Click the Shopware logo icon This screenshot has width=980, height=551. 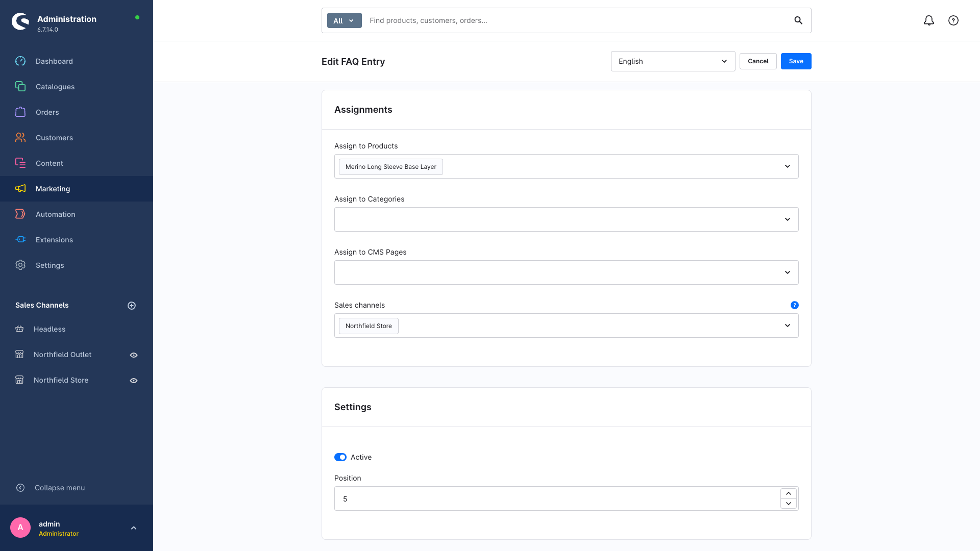pos(20,21)
